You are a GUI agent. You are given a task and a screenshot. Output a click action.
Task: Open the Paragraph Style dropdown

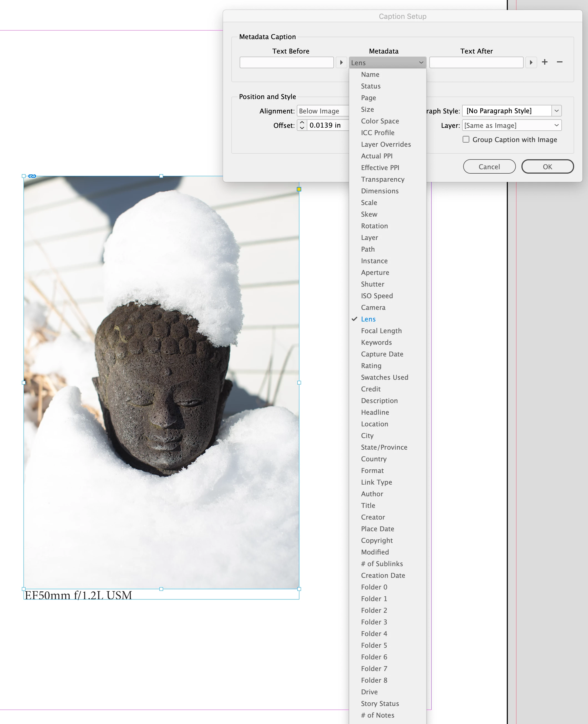coord(556,111)
